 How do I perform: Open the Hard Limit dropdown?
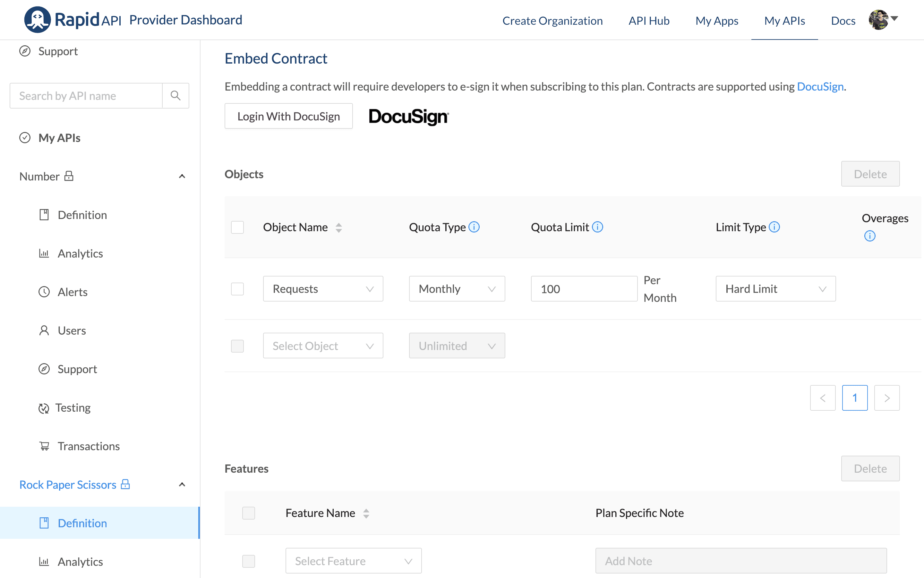pyautogui.click(x=776, y=289)
